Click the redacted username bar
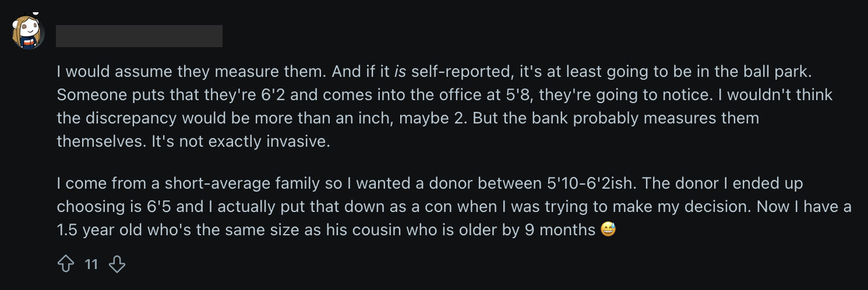This screenshot has width=868, height=290. click(x=139, y=36)
